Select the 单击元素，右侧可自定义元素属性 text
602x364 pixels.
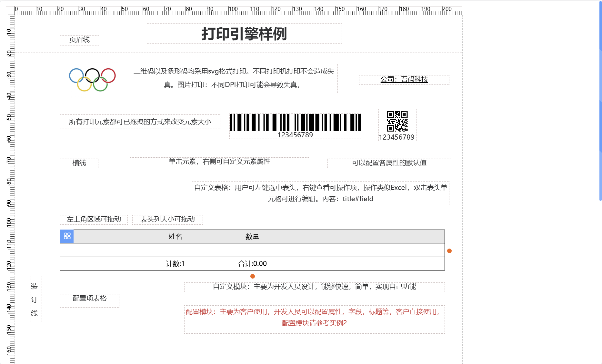tap(219, 162)
